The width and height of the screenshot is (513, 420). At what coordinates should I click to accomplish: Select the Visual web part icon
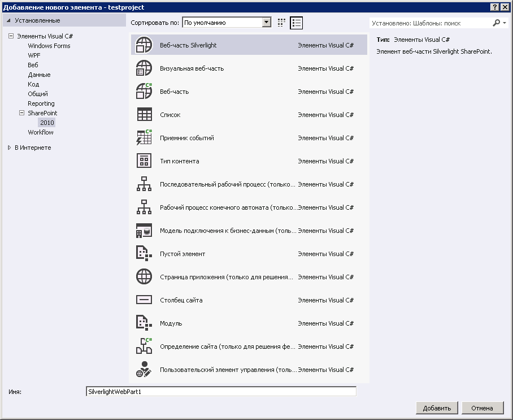pyautogui.click(x=145, y=68)
